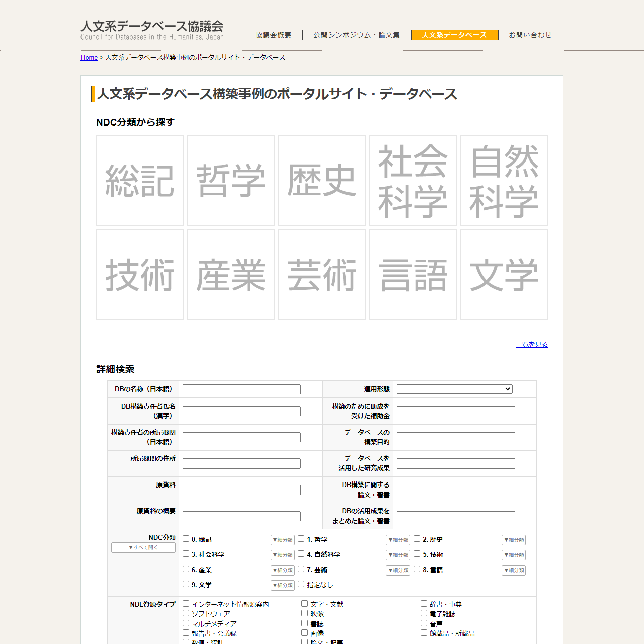Check the 6. 産業 NDC checkbox
Viewport: 644px width, 644px height.
pyautogui.click(x=186, y=569)
